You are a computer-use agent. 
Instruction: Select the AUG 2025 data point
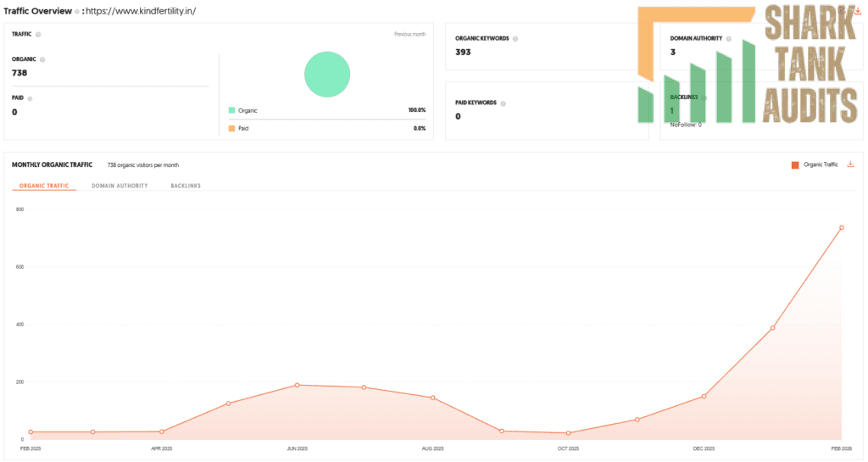pyautogui.click(x=433, y=398)
